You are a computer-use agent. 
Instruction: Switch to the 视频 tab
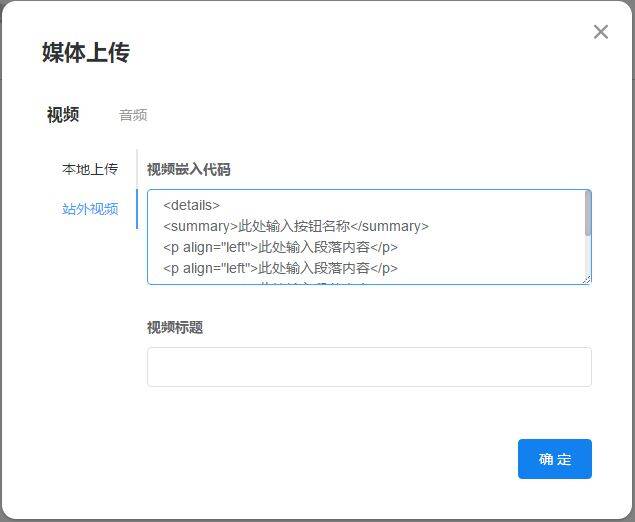click(63, 115)
